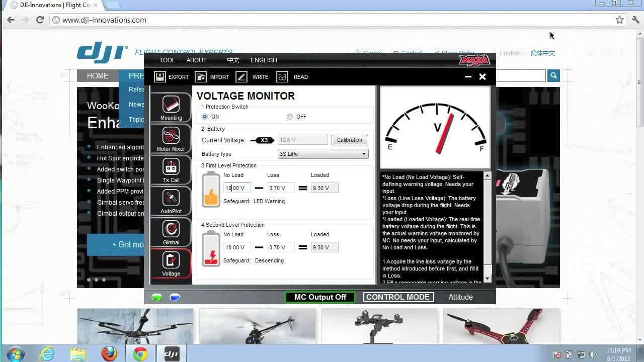Select the Voltage sidebar page
Viewport: 644px width, 362px height.
coord(171,263)
